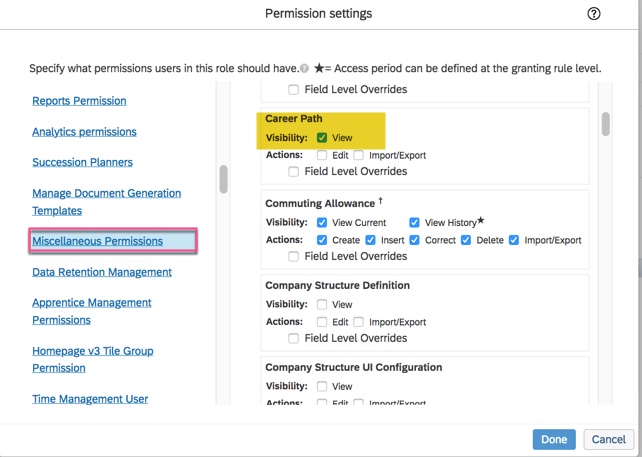
Task: Open Data Retention Management link
Action: 101,272
